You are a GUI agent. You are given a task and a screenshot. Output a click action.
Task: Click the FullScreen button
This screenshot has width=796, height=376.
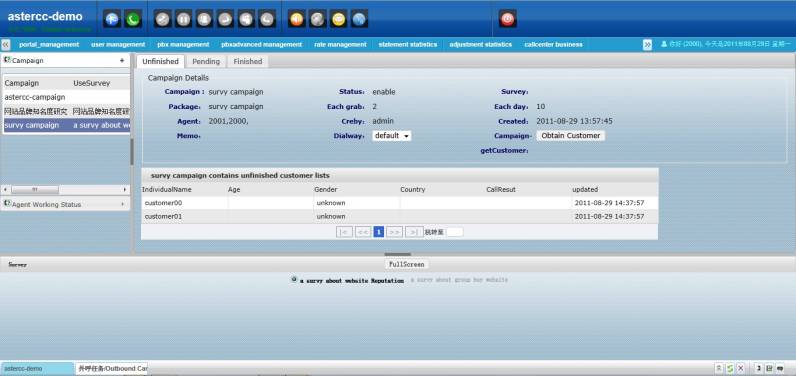click(406, 264)
